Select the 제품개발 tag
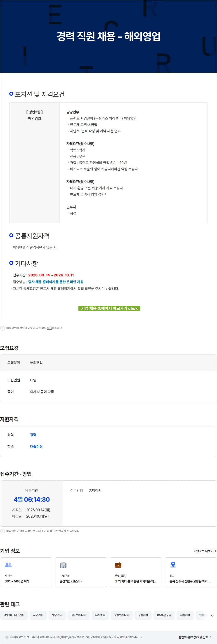This screenshot has height=644, width=217. [x=185, y=615]
